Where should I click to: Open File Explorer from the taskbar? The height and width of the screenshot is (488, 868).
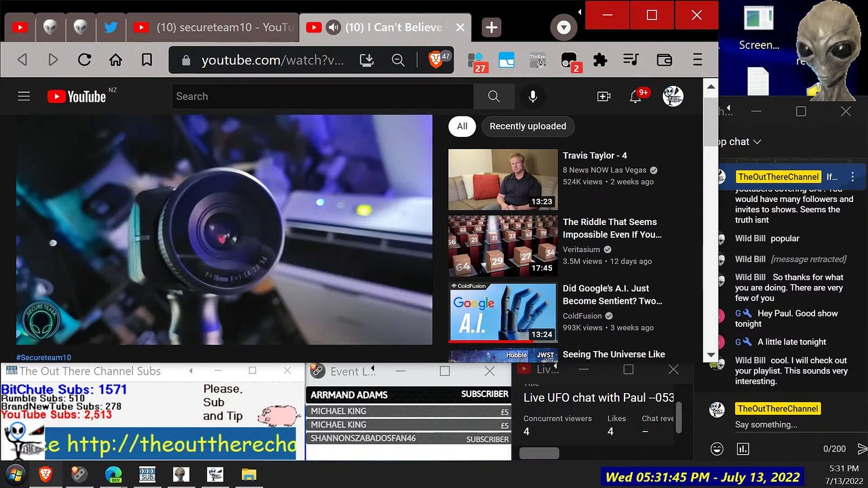tap(249, 474)
